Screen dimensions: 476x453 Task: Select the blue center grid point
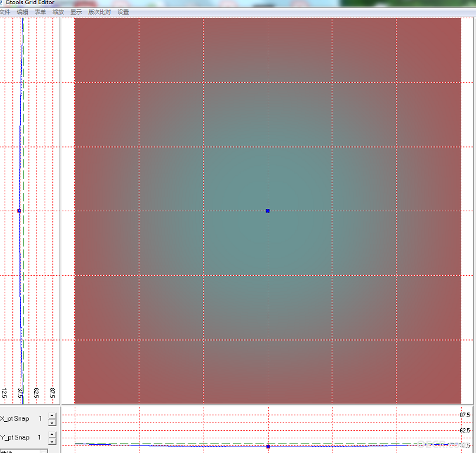[268, 211]
